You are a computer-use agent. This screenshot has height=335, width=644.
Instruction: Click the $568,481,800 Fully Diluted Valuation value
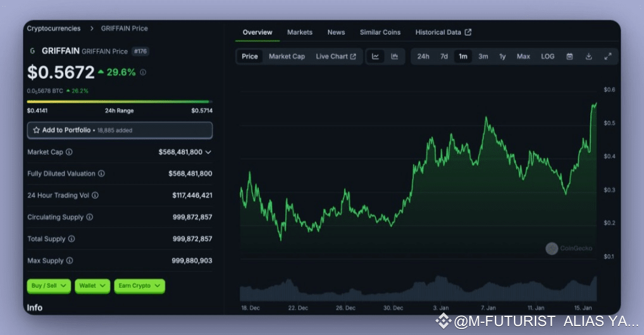point(190,174)
